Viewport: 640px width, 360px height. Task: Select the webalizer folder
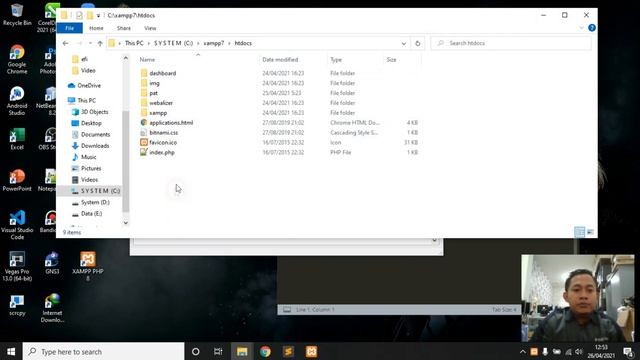[161, 103]
